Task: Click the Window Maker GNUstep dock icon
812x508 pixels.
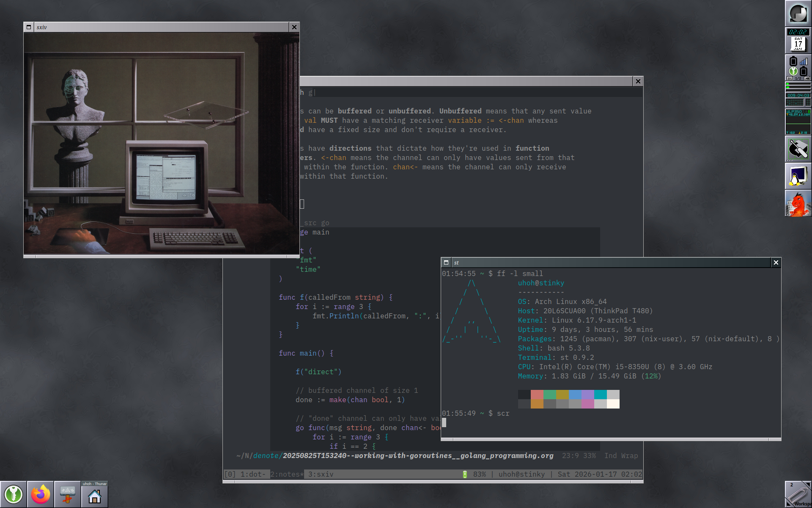Action: point(798,13)
